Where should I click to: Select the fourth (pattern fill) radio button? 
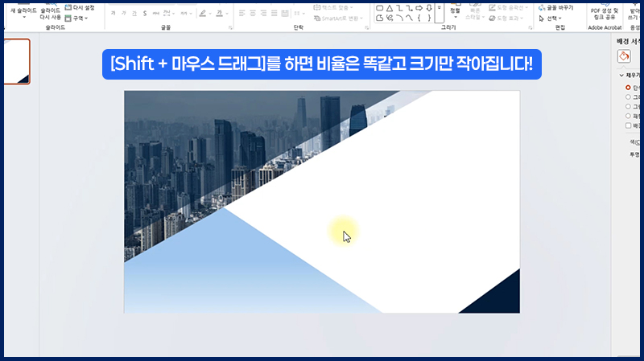(628, 116)
